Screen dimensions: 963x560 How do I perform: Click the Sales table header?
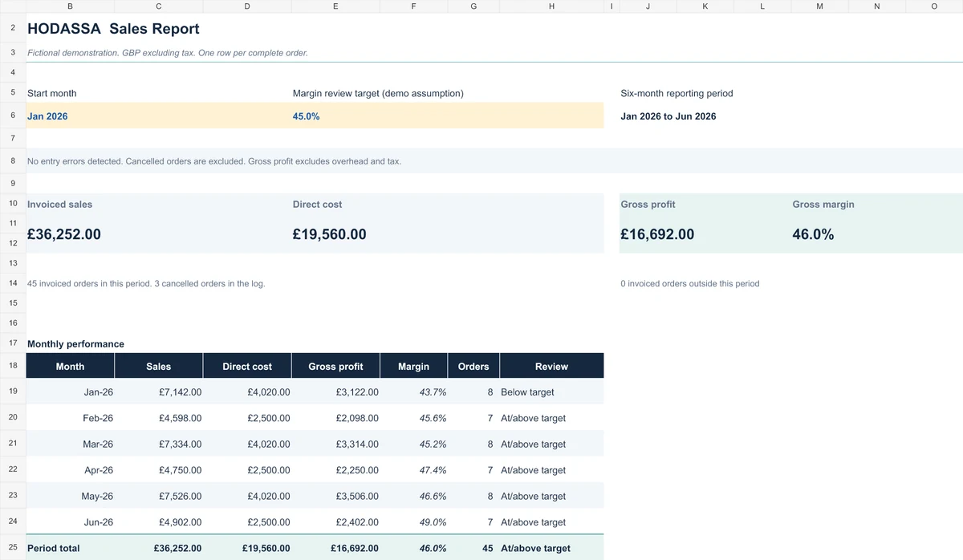pyautogui.click(x=159, y=366)
